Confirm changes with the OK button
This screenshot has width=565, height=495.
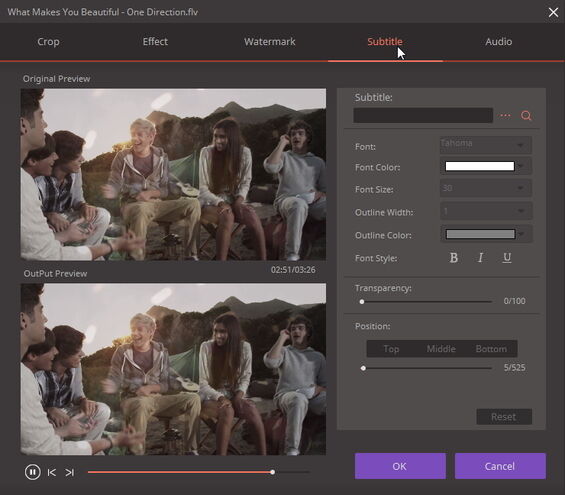(x=400, y=466)
